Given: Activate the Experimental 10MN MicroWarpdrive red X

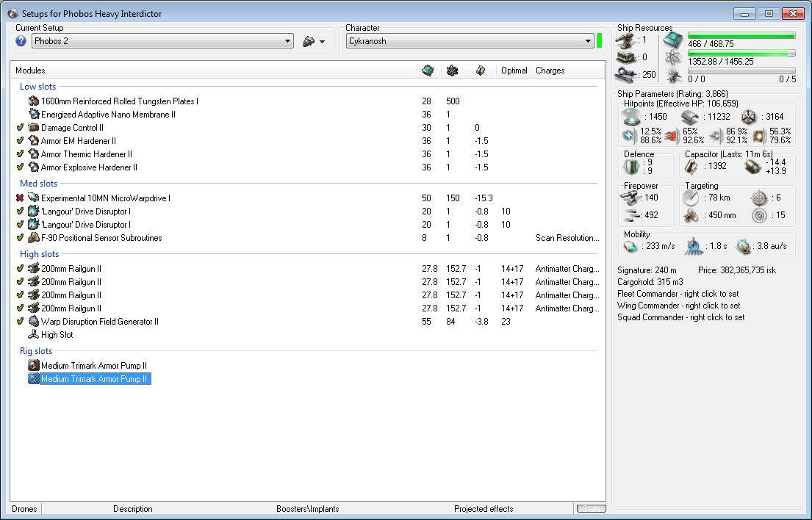Looking at the screenshot, I should (x=20, y=198).
